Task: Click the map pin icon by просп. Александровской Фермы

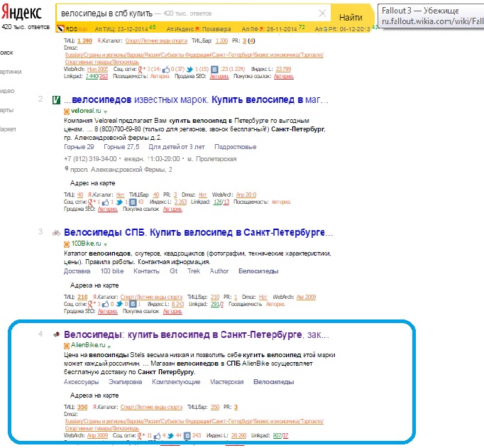Action: [x=66, y=169]
